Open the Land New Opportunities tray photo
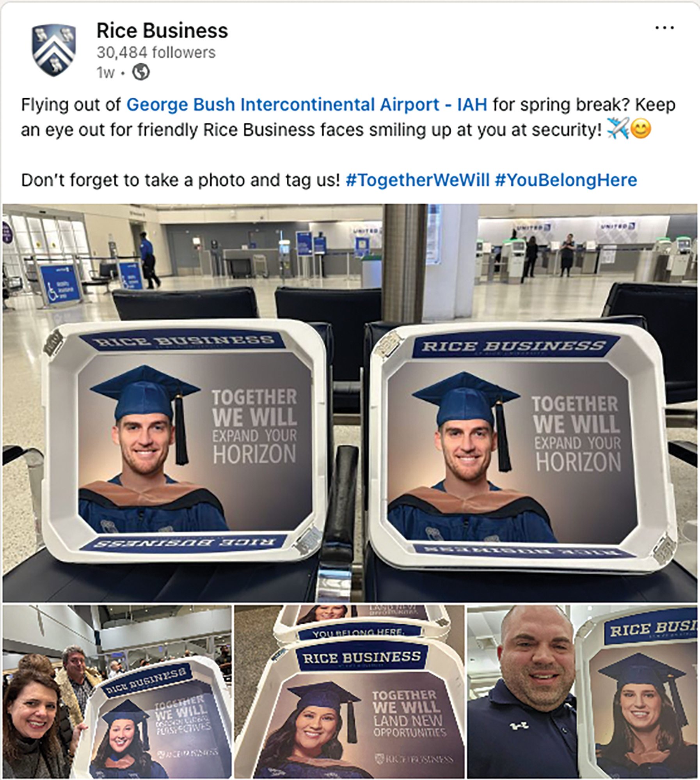Screen dimensions: 700x780 tap(349, 692)
